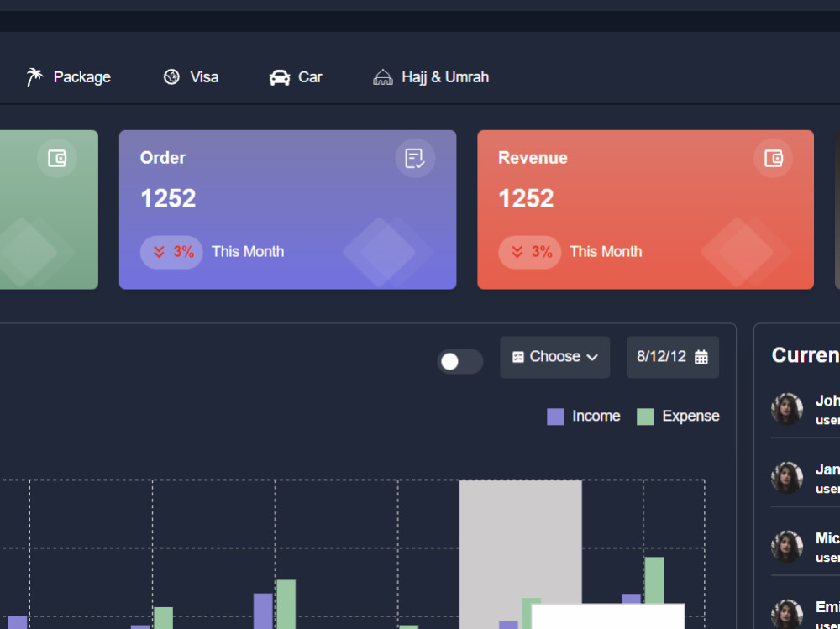The width and height of the screenshot is (840, 629).
Task: Flip the chart toggle switch
Action: (460, 361)
